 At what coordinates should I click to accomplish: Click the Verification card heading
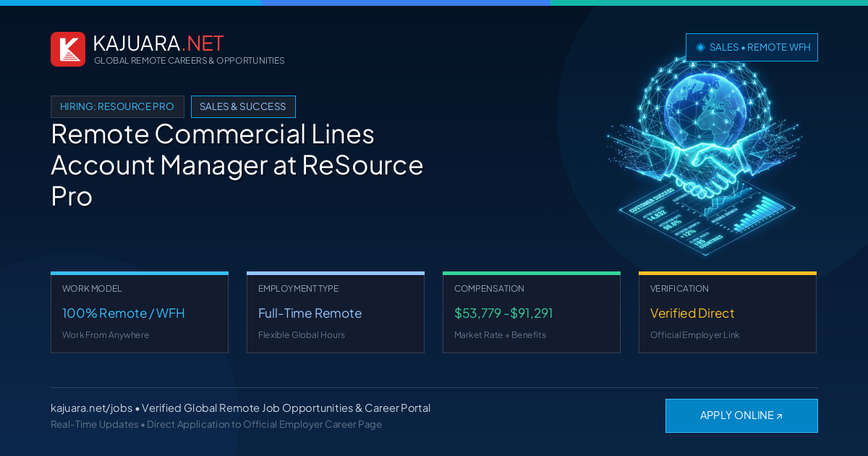(x=679, y=289)
